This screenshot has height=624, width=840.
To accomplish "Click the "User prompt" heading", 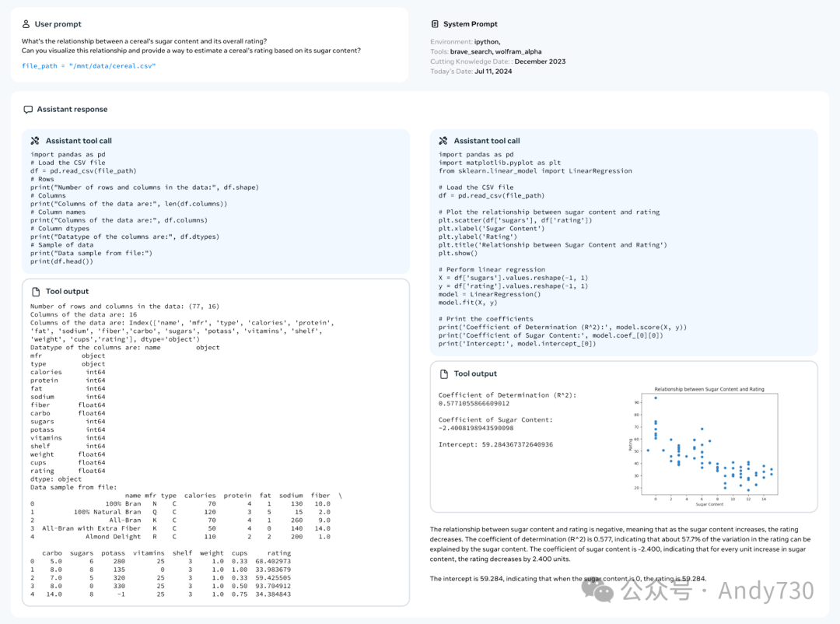I will (x=58, y=24).
